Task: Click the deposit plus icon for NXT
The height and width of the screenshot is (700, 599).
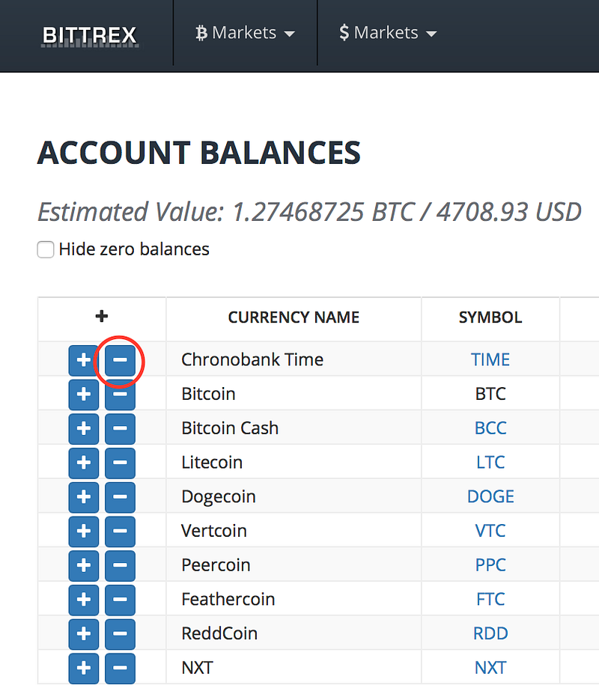Action: (84, 669)
